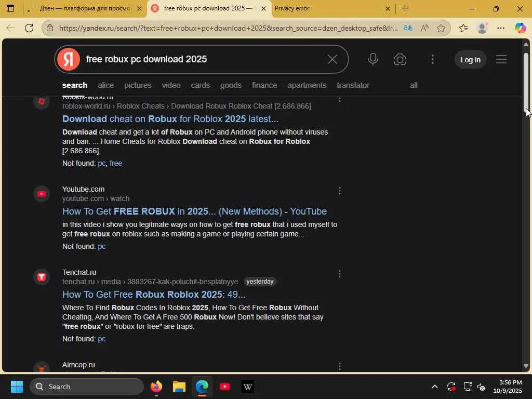This screenshot has height=399, width=532.
Task: Open How To Get FREE ROBUX YouTube link
Action: tap(194, 211)
